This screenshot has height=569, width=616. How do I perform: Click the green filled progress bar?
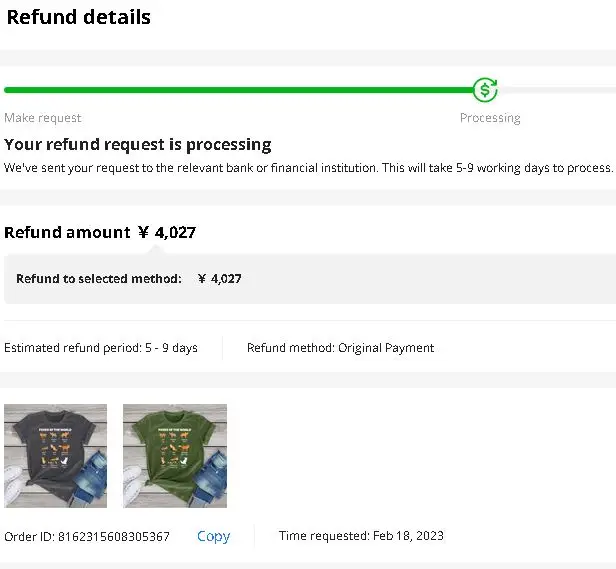click(x=238, y=90)
